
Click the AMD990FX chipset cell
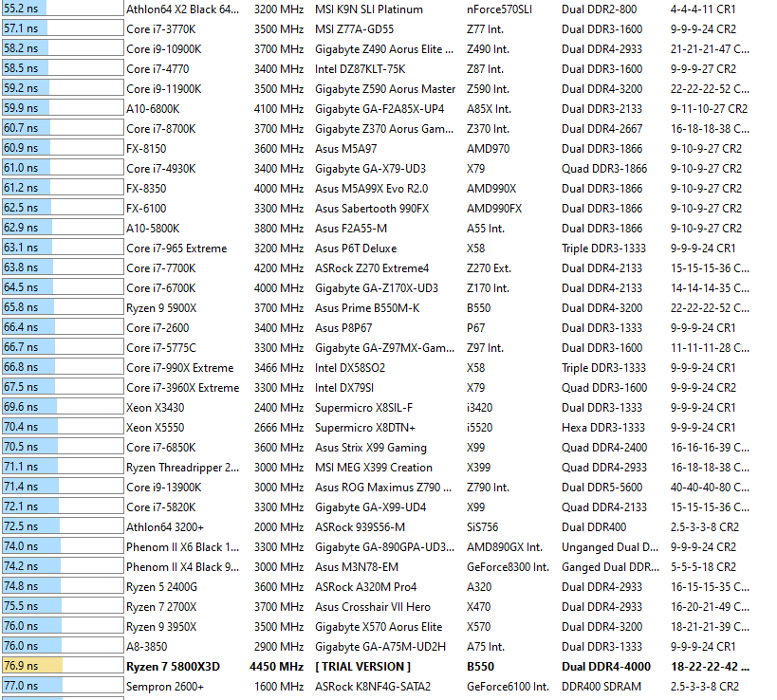[494, 209]
